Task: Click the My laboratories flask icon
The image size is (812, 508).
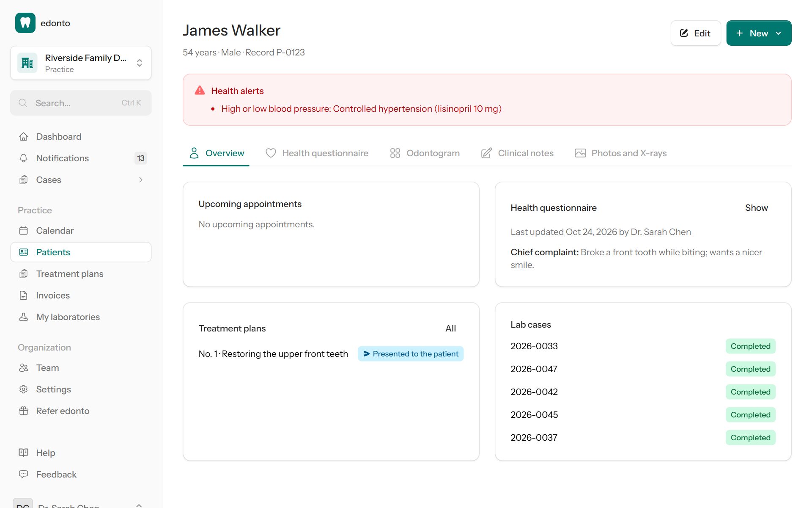Action: pyautogui.click(x=24, y=317)
